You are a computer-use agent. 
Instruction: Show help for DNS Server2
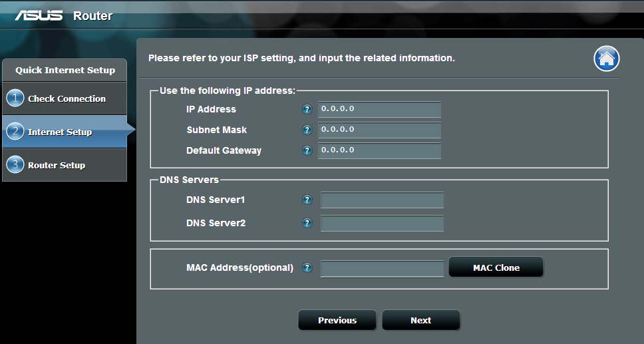point(307,223)
